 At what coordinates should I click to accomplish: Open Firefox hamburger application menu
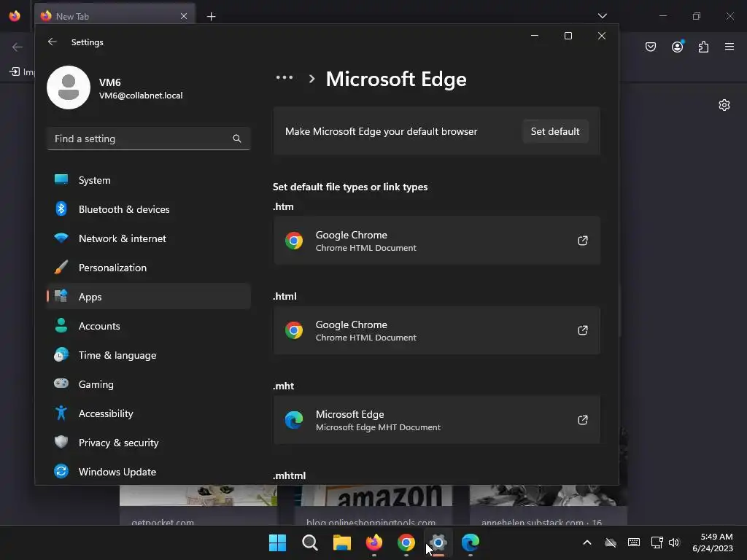[x=729, y=47]
